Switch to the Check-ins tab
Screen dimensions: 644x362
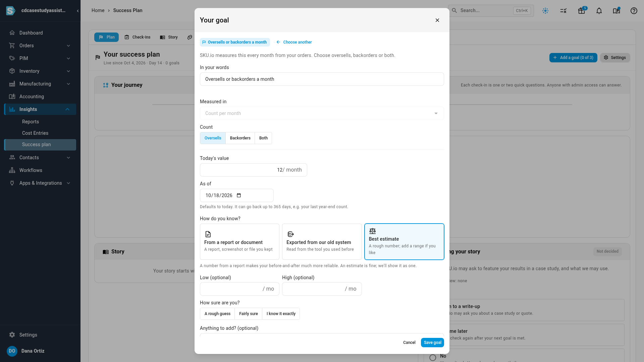138,37
